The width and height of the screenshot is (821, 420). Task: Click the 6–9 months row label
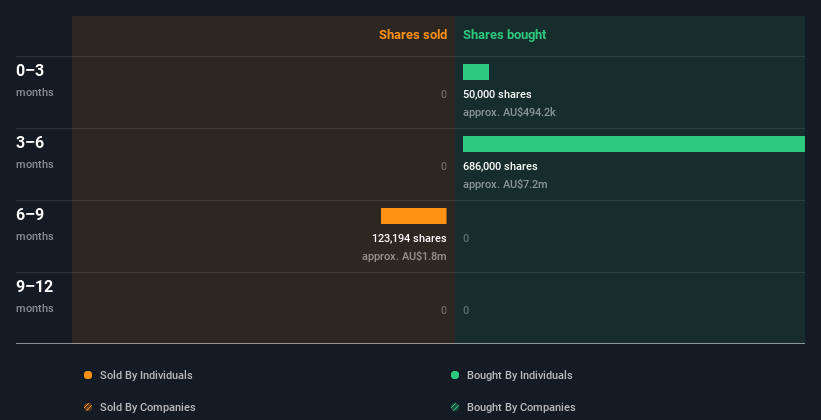tap(35, 224)
